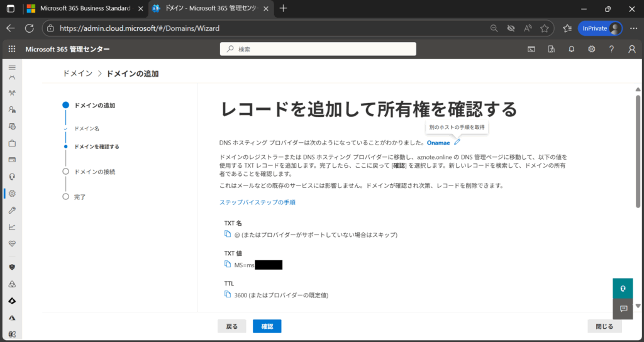The image size is (644, 342).
Task: Copy the TTL 3600 value
Action: [x=228, y=294]
